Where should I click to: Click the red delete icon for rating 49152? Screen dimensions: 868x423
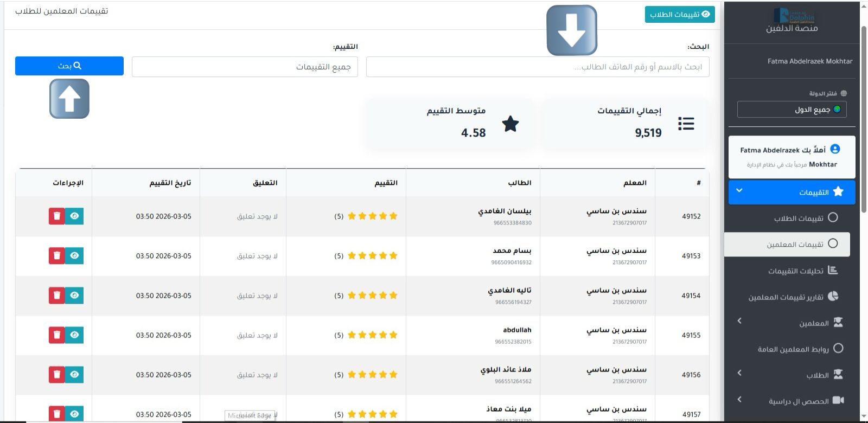point(56,216)
